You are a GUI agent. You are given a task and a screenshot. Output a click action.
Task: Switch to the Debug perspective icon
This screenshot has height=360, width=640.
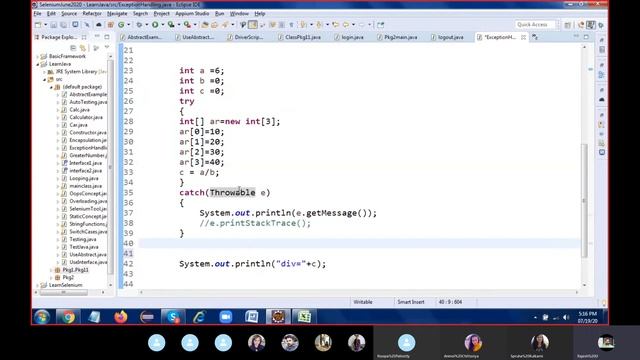(x=600, y=25)
